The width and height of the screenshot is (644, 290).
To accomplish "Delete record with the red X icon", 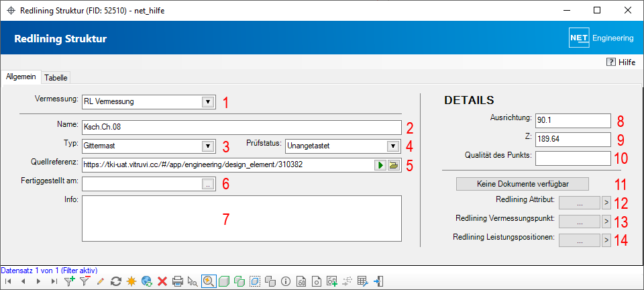I will pyautogui.click(x=162, y=281).
